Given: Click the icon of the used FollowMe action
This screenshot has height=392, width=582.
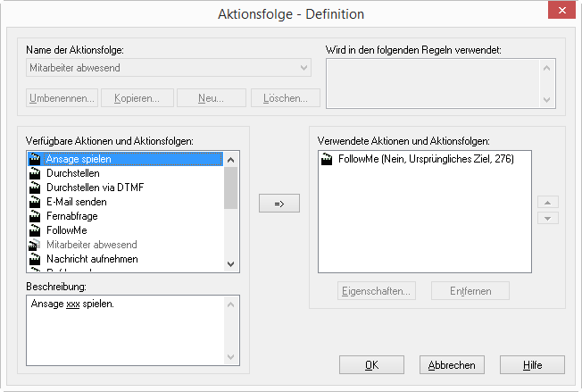Looking at the screenshot, I should point(328,159).
